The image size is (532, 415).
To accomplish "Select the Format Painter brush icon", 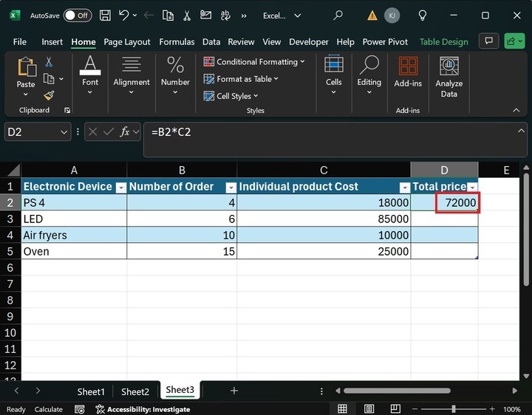I will pos(49,95).
